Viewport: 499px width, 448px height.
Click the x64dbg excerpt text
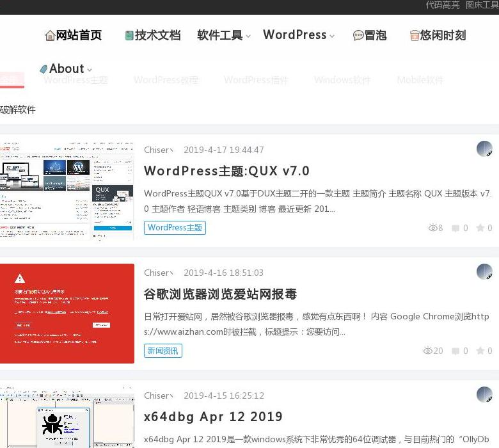316,440
